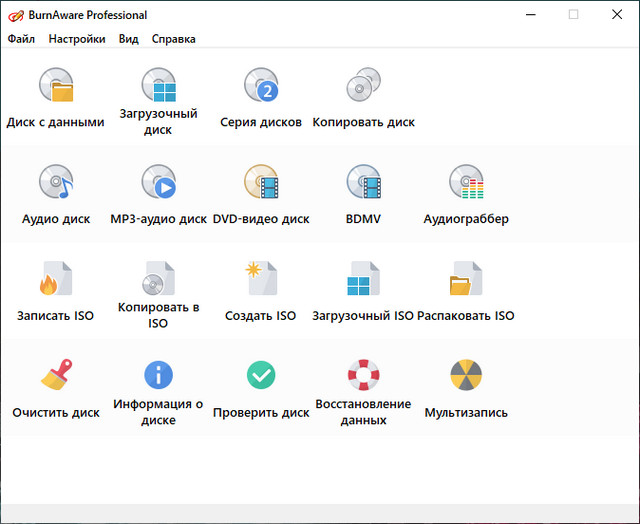Click the BDMV disc icon

(x=363, y=184)
